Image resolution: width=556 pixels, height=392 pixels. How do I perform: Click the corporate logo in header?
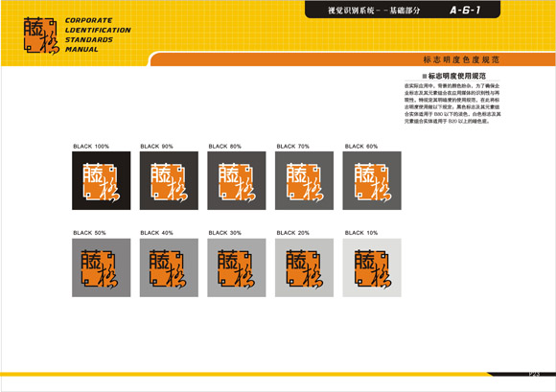coord(41,35)
